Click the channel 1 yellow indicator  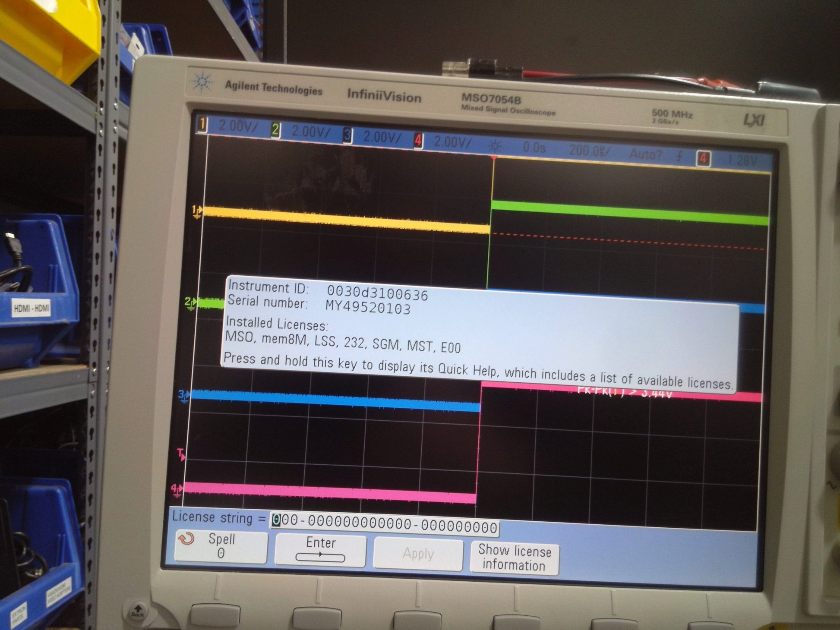pos(202,126)
